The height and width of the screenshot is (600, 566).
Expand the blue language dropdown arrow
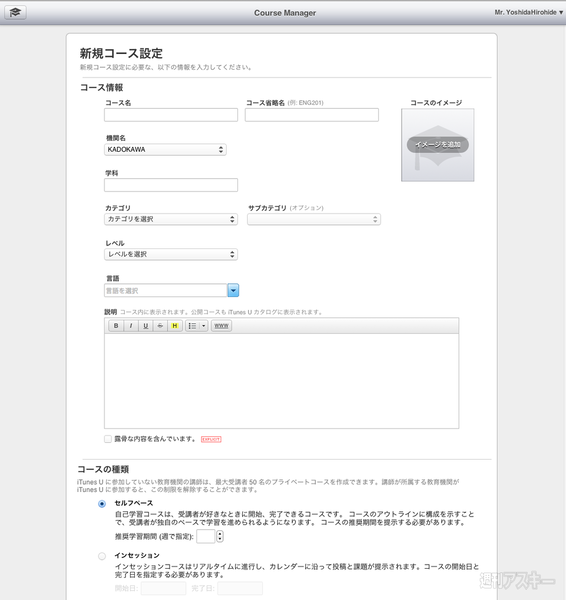233,290
